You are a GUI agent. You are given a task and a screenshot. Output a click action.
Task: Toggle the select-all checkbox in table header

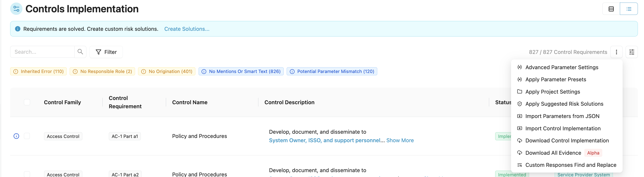click(27, 102)
